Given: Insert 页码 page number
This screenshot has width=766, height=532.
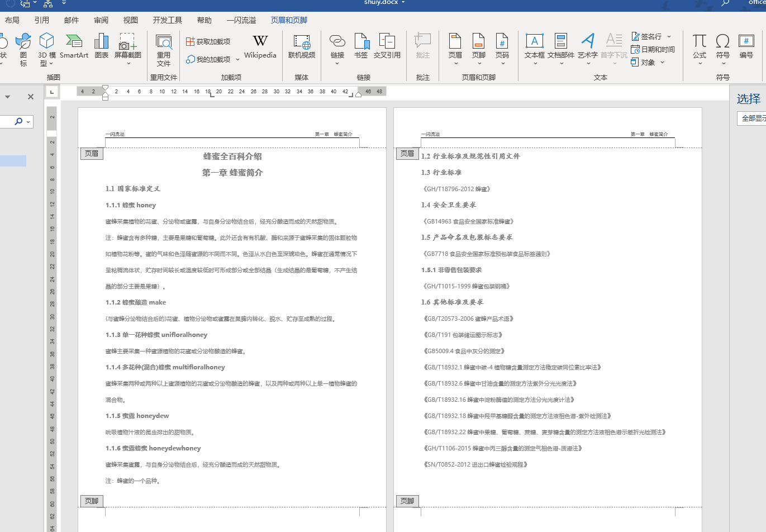Looking at the screenshot, I should tap(502, 49).
